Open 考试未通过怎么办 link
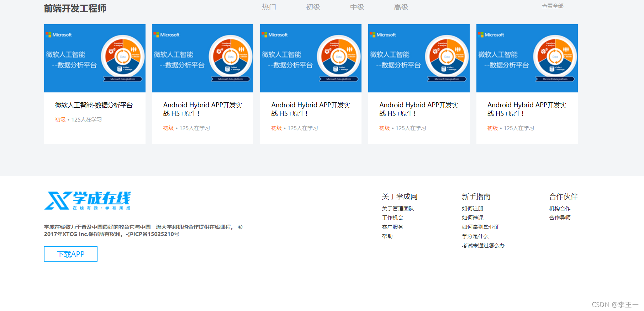The image size is (644, 311). (x=483, y=246)
